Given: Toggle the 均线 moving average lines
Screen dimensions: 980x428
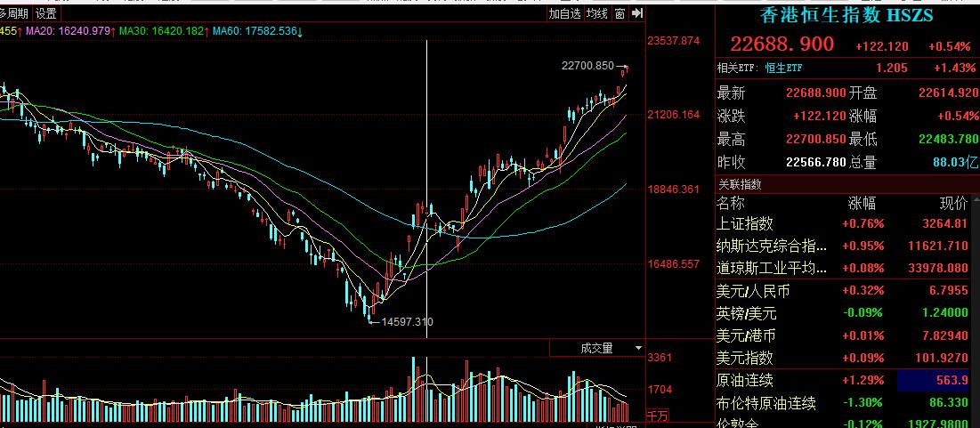Looking at the screenshot, I should click(x=597, y=13).
